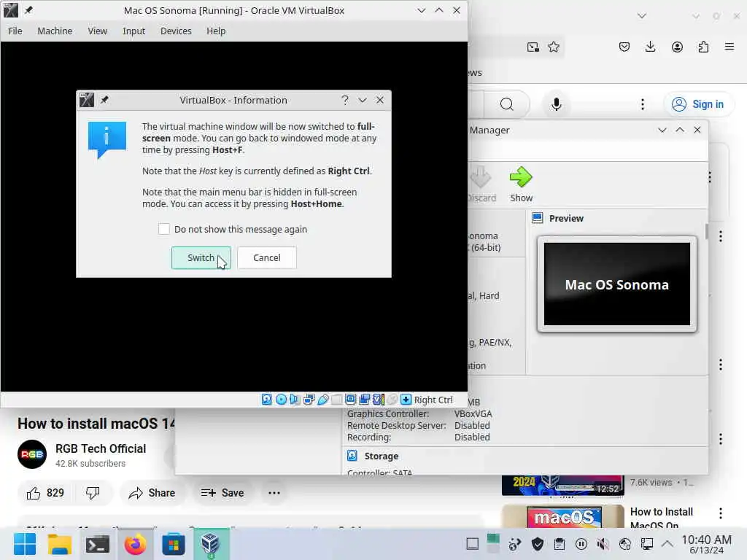This screenshot has width=747, height=560.
Task: Open the File menu in VirtualBox VM window
Action: tap(15, 31)
